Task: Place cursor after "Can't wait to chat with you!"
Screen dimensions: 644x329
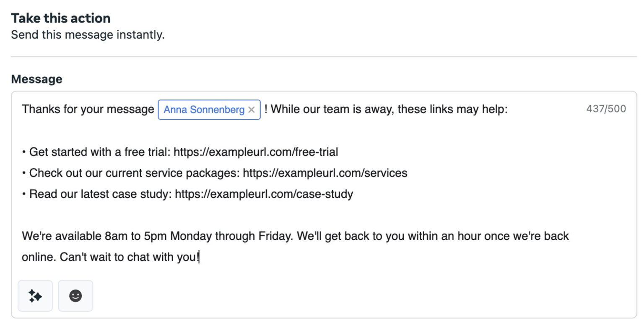Action: [x=200, y=257]
